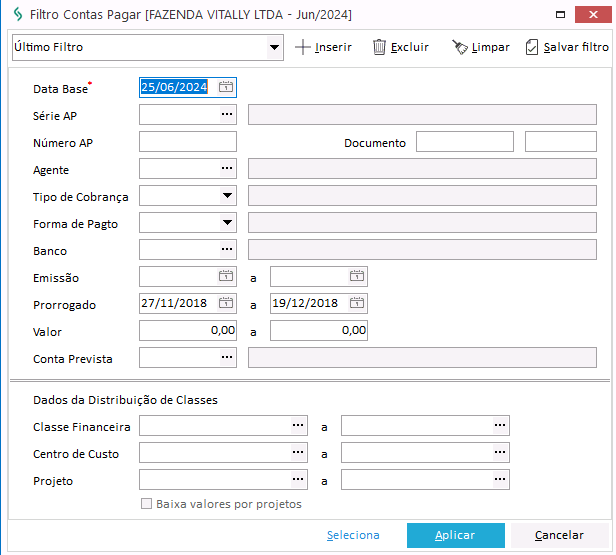616x555 pixels.
Task: Open the Emissão end date calendar
Action: [357, 276]
